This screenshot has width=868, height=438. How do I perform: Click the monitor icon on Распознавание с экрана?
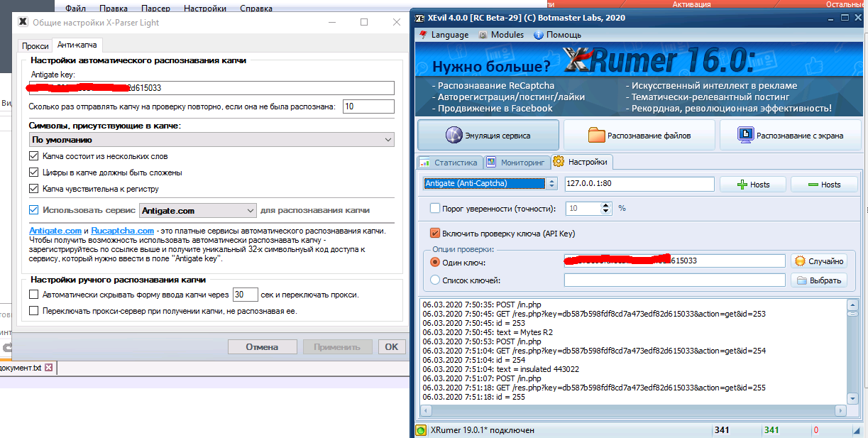745,135
